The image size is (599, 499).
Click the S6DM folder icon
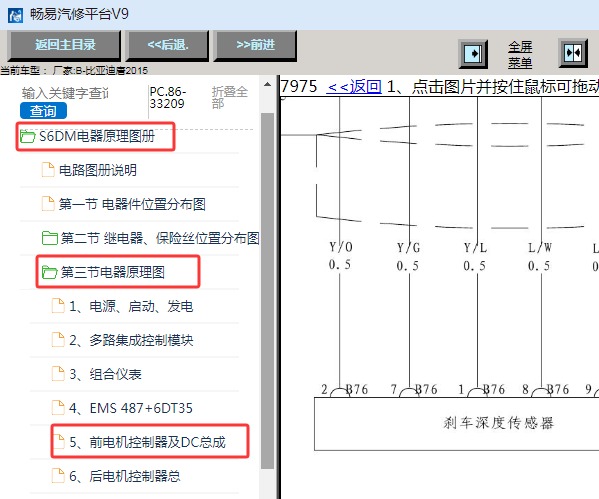(28, 136)
